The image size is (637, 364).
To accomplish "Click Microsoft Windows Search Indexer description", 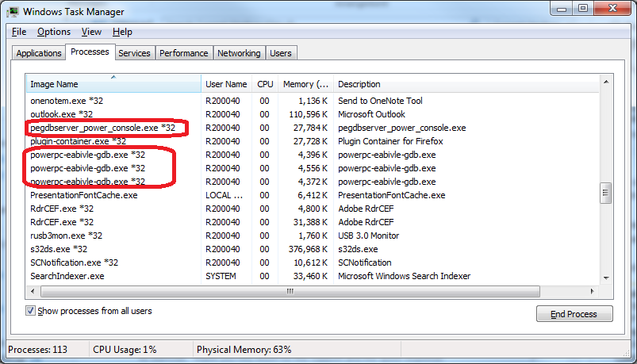I will (x=405, y=276).
